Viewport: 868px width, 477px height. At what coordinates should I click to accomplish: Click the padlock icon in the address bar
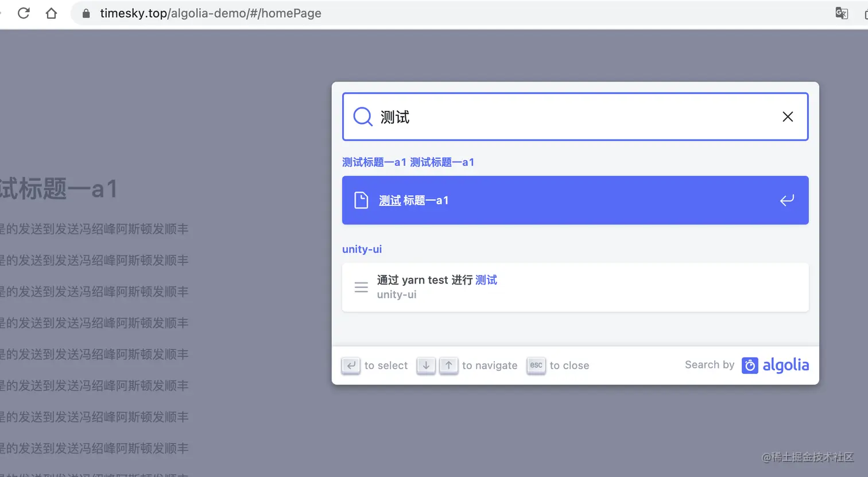coord(85,13)
